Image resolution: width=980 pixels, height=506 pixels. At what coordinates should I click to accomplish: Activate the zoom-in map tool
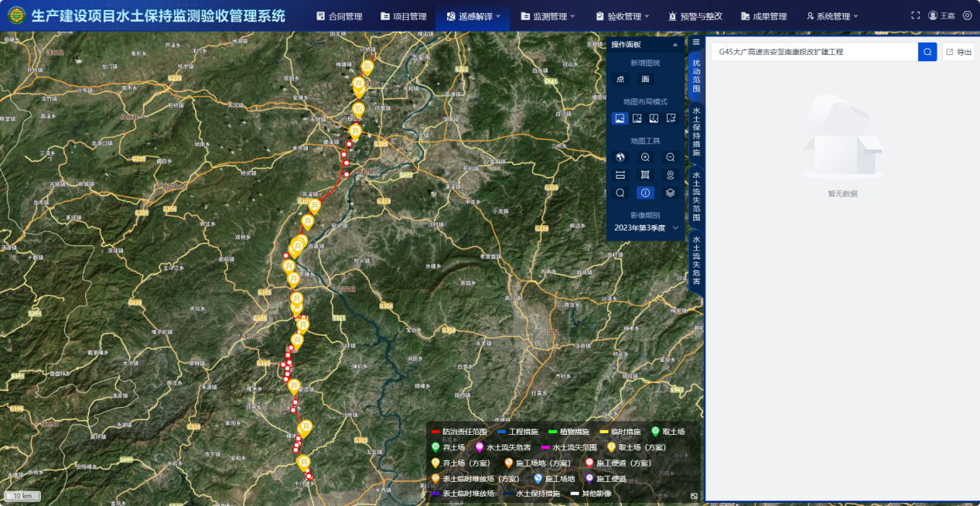645,157
